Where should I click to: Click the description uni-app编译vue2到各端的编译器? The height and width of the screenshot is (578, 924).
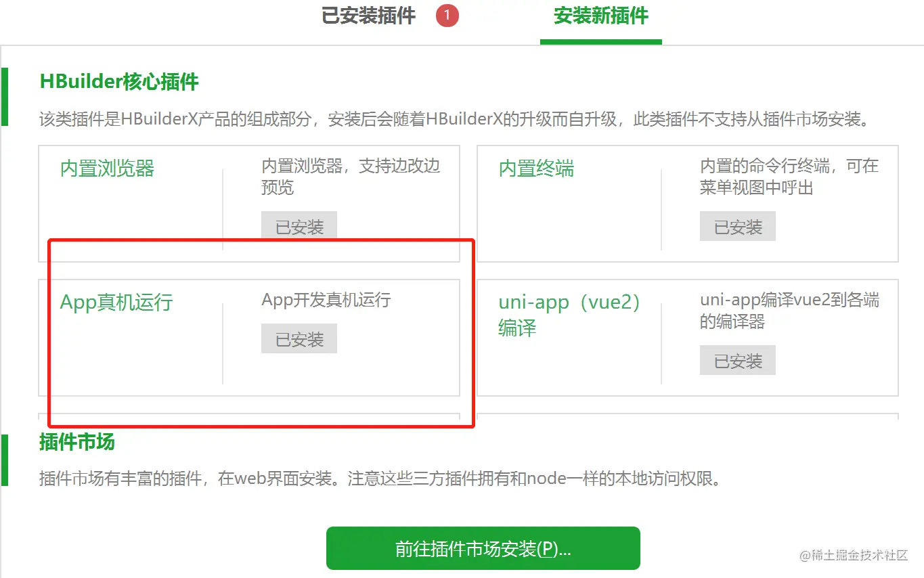789,310
